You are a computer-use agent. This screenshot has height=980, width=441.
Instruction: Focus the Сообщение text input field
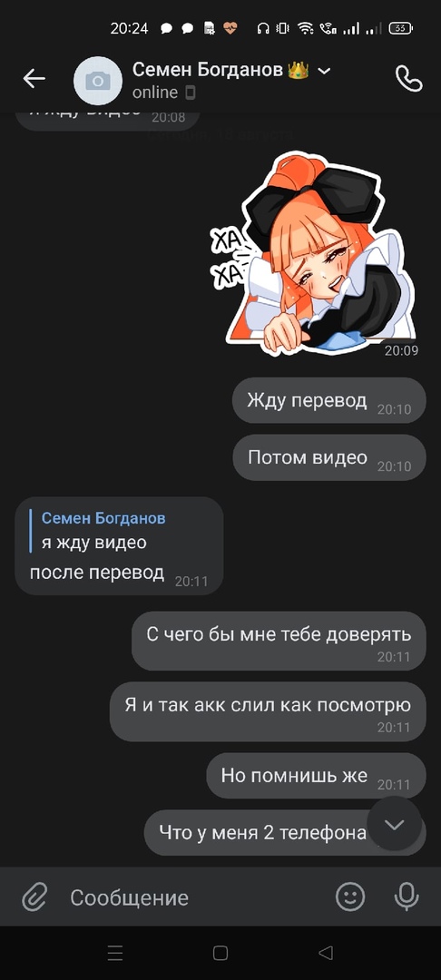pos(193,897)
